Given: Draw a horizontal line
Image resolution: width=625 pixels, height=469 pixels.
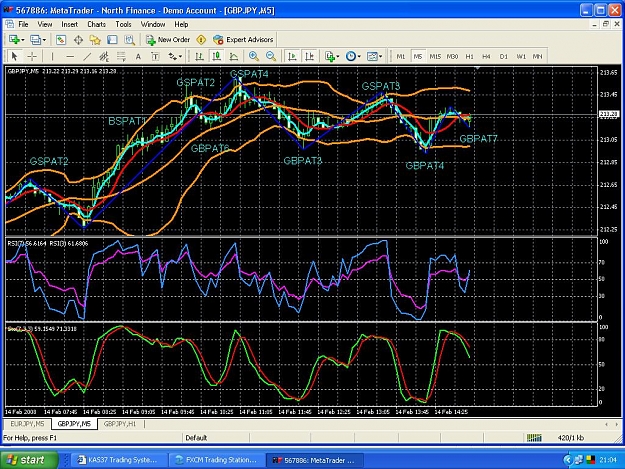Looking at the screenshot, I should point(70,56).
